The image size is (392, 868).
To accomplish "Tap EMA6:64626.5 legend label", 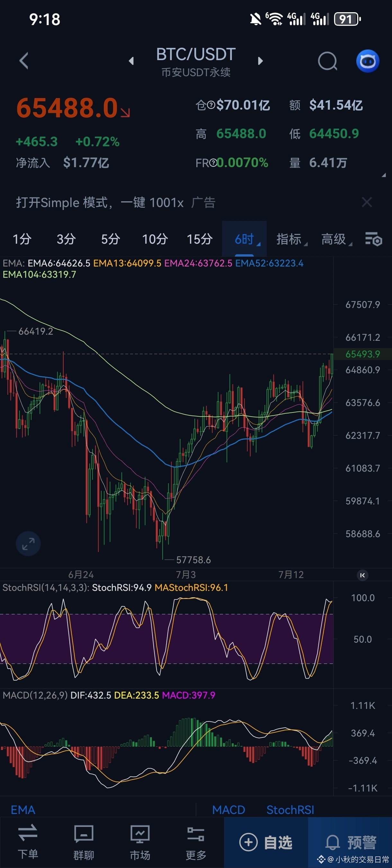I will coord(59,263).
